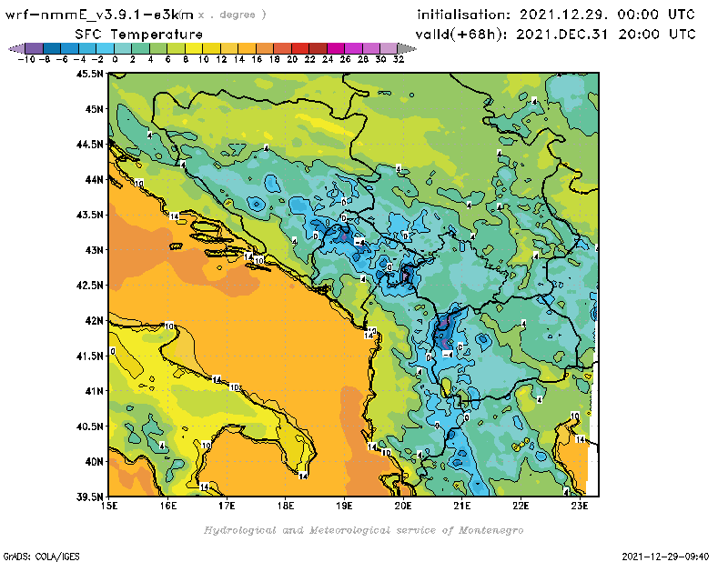Select the 18 to 20 legend swatch
728x562 pixels.
click(x=282, y=48)
